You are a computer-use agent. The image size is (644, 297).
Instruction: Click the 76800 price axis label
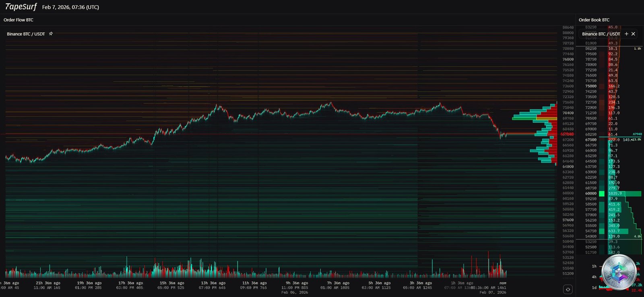pos(568,59)
